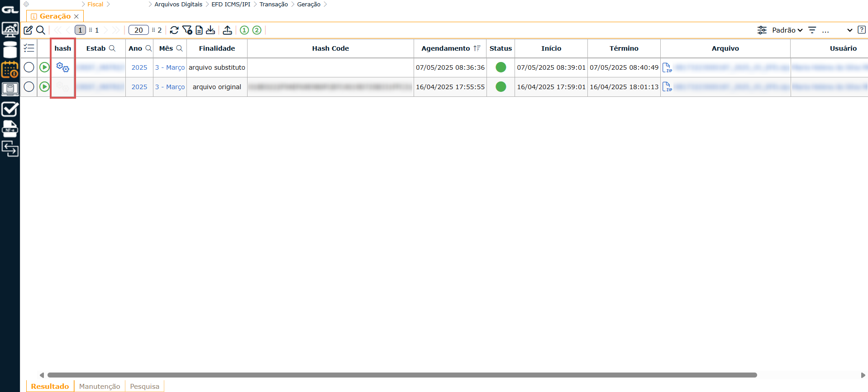This screenshot has height=392, width=868.
Task: Click the green status dot of 07/05/2025 row
Action: pos(501,67)
